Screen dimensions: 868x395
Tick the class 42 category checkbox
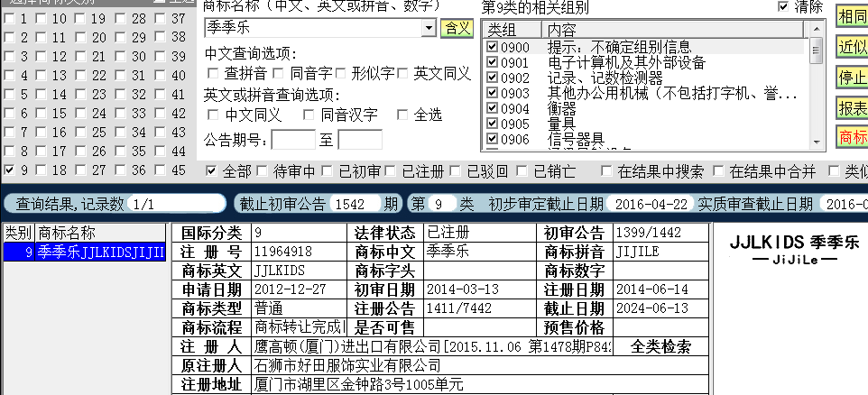pyautogui.click(x=160, y=114)
